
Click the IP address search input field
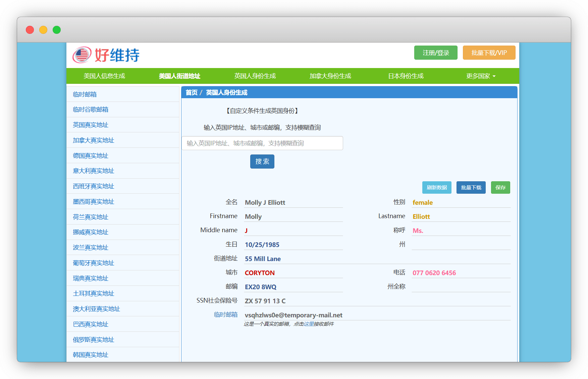pyautogui.click(x=262, y=143)
